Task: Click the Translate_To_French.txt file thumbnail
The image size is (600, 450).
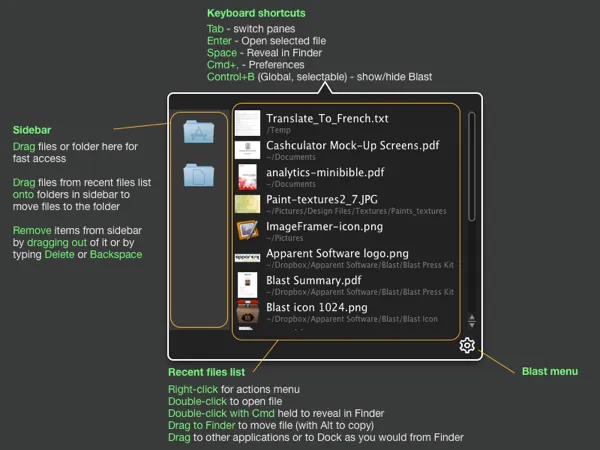Action: click(x=248, y=123)
